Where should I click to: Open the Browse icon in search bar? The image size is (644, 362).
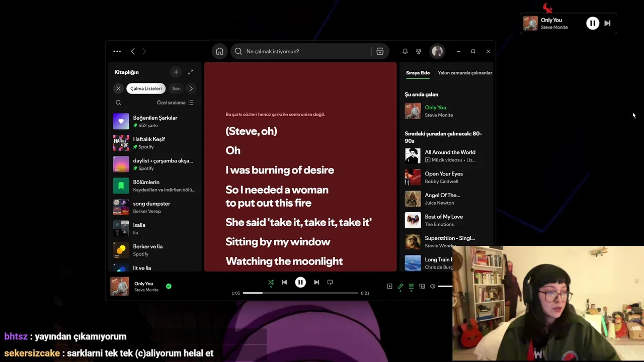(380, 51)
